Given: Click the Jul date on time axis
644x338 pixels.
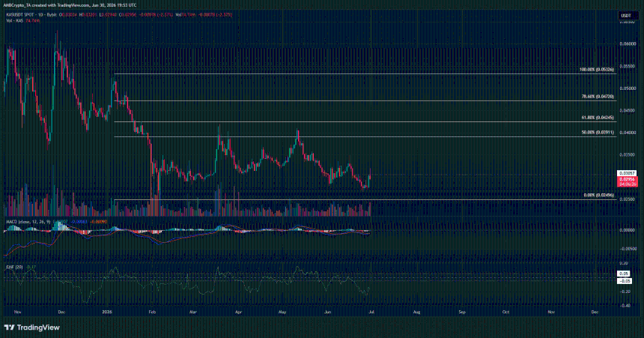Looking at the screenshot, I should click(x=371, y=312).
